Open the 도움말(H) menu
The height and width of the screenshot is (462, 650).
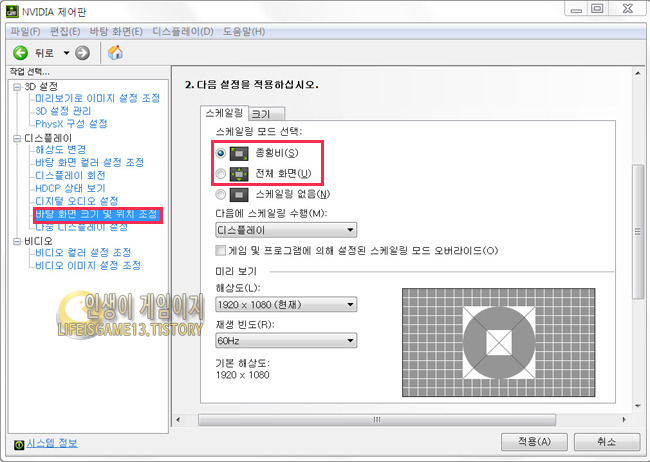(244, 32)
